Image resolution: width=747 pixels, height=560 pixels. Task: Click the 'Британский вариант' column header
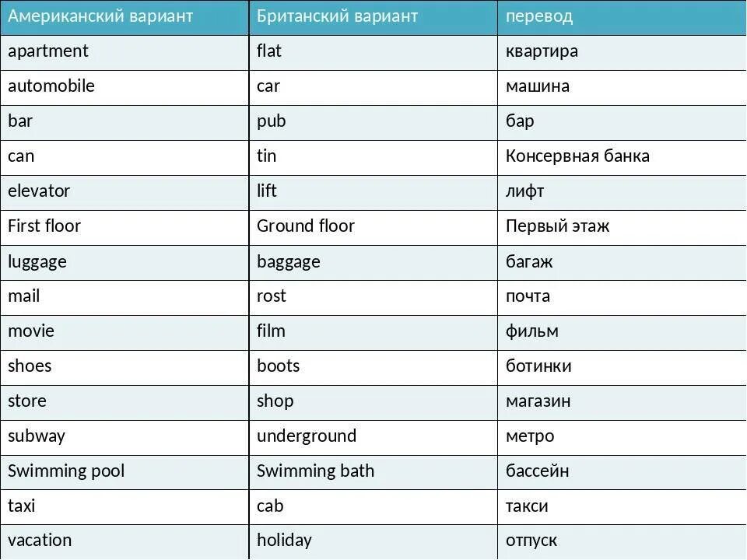(x=373, y=17)
